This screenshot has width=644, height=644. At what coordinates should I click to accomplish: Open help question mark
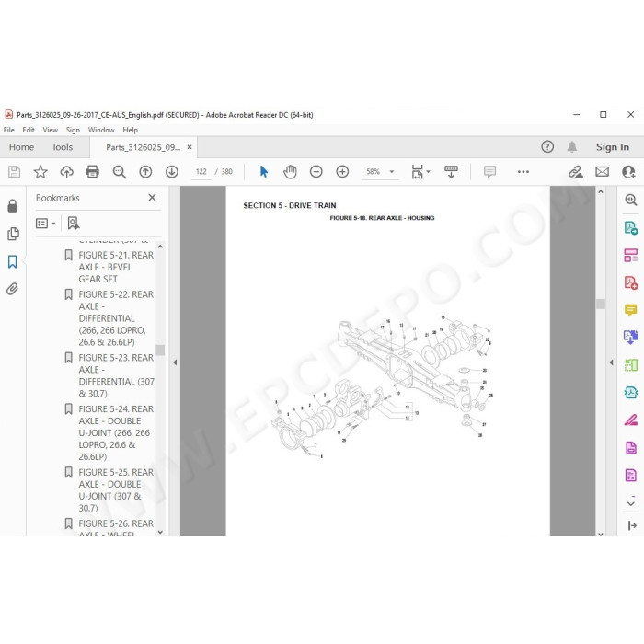pyautogui.click(x=547, y=146)
